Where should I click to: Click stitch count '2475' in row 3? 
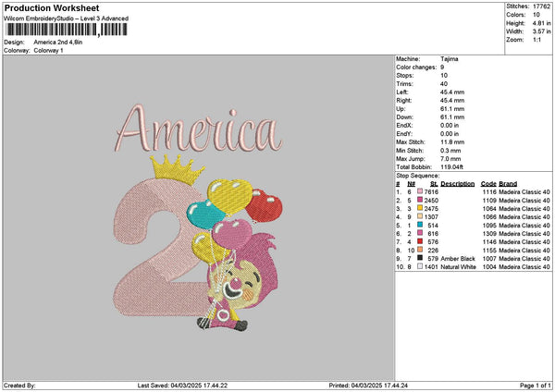tap(431, 209)
